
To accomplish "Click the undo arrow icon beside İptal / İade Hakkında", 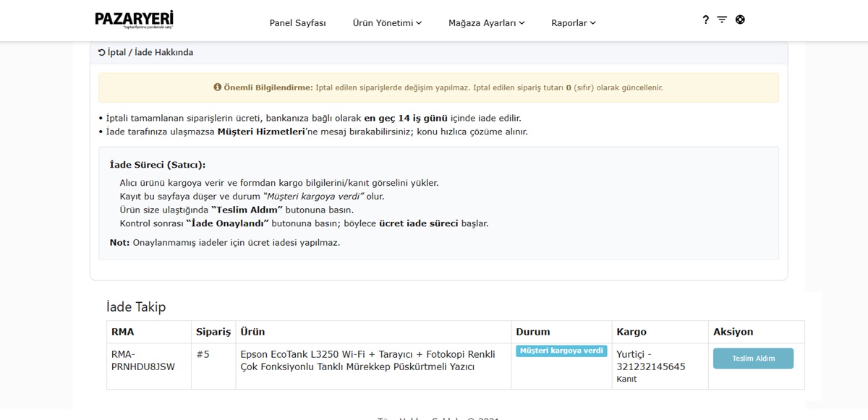I will [x=102, y=52].
